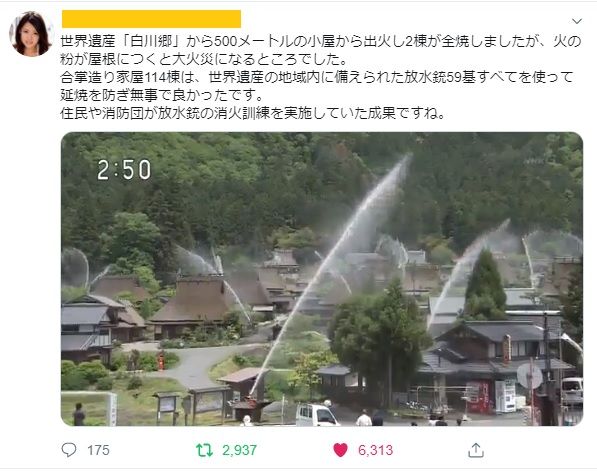This screenshot has width=597, height=471.
Task: Toggle the red heart like icon
Action: coord(340,450)
